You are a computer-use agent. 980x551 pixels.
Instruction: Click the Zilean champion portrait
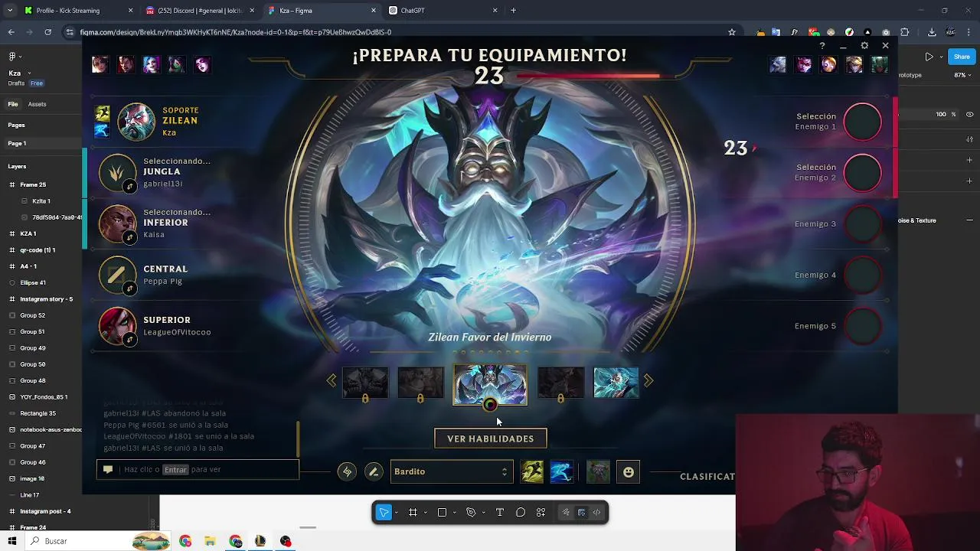click(x=136, y=122)
